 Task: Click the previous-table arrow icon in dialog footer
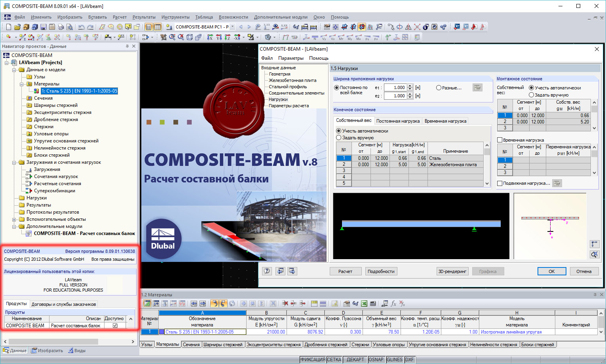click(x=281, y=271)
